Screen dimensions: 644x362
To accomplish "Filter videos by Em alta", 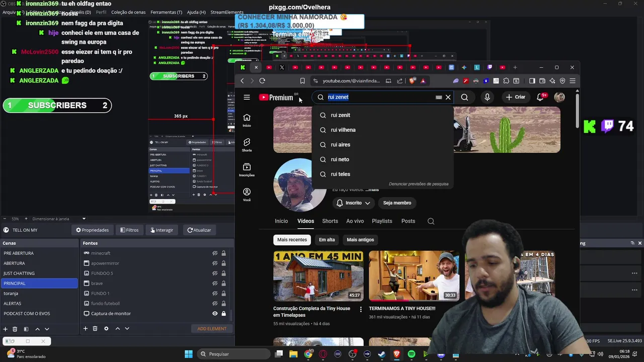I will [327, 240].
